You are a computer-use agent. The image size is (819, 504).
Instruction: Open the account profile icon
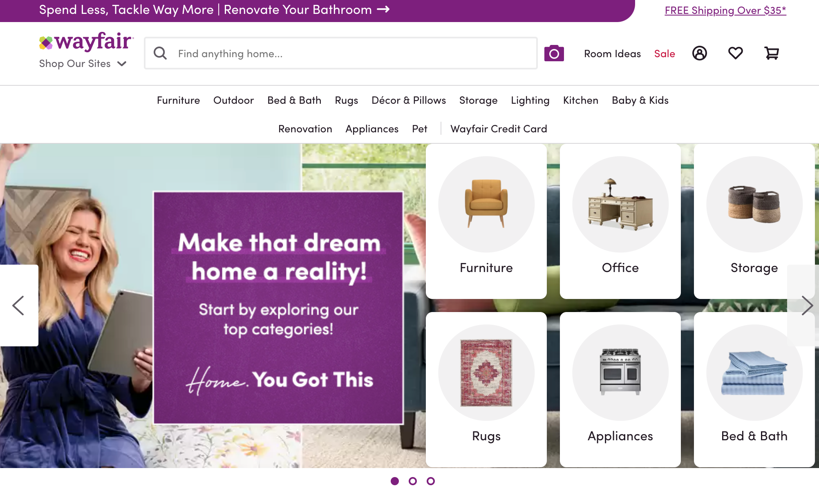tap(699, 53)
